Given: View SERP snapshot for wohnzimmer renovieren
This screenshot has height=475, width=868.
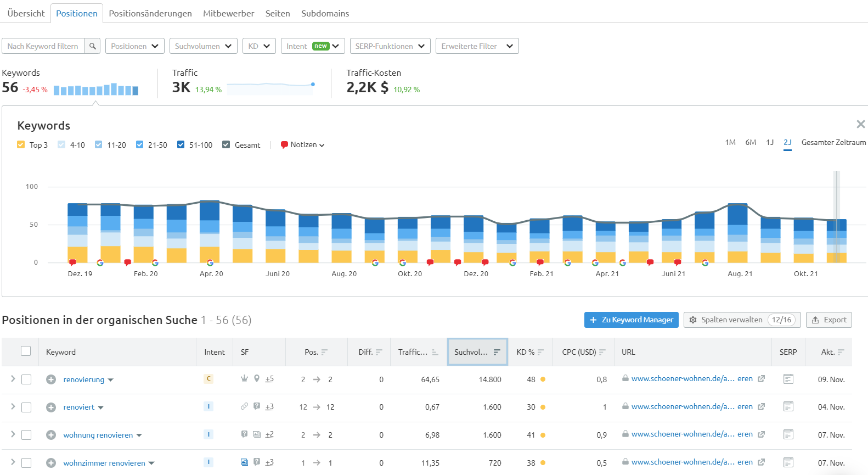Looking at the screenshot, I should [788, 462].
